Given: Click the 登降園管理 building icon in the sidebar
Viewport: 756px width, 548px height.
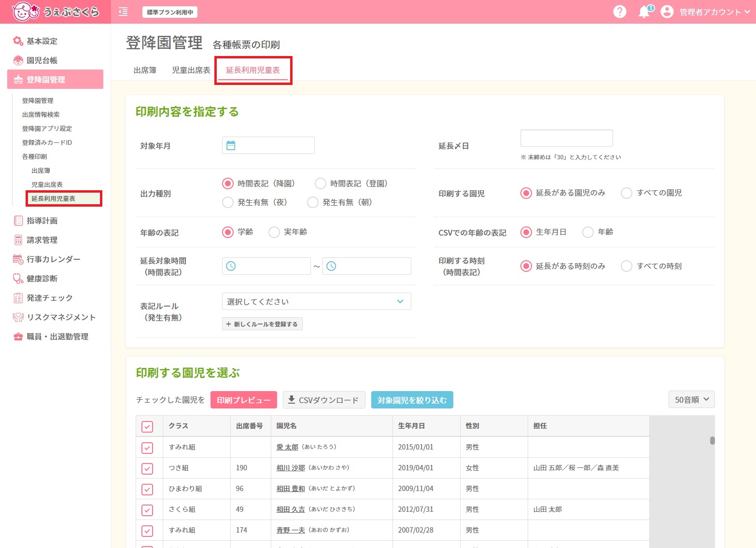Looking at the screenshot, I should click(x=18, y=80).
